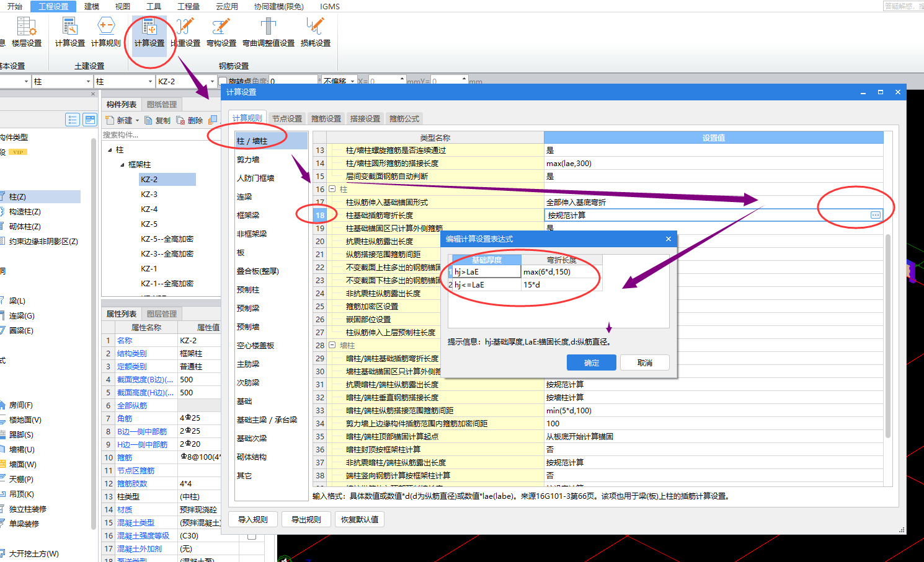Toggle 旋转点 checkbox
This screenshot has width=924, height=562.
[x=223, y=81]
